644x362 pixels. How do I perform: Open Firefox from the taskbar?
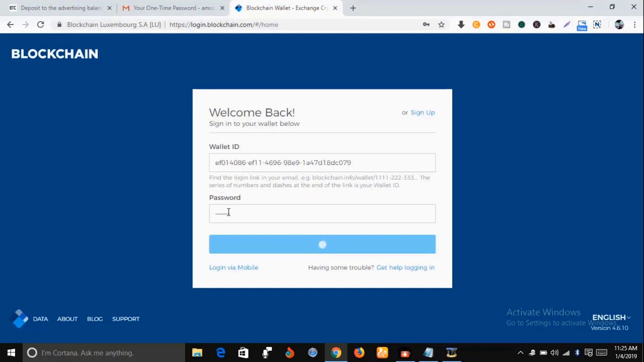coord(359,353)
